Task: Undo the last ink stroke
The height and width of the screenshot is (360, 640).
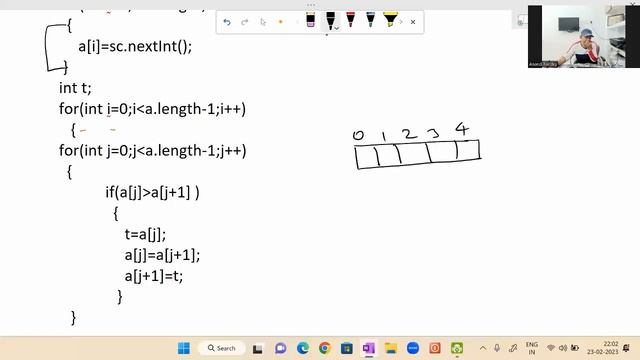Action: click(x=227, y=22)
